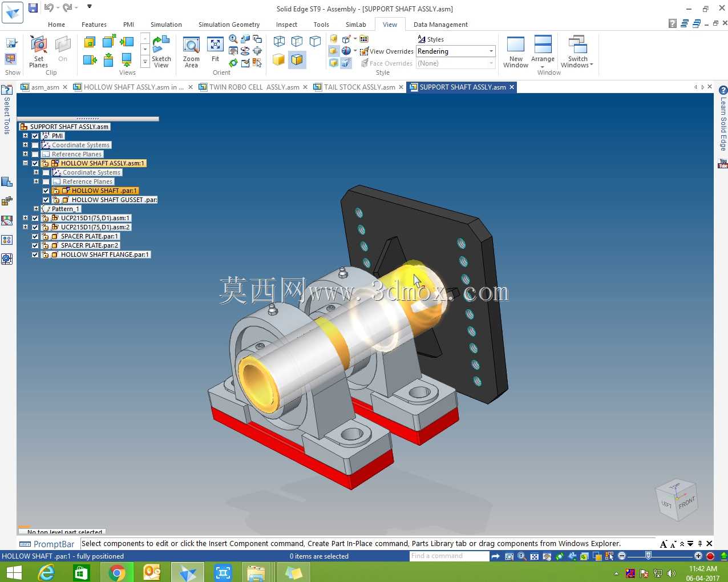Uncheck the HOLLOW SHAFT .par:1 checkbox

(46, 191)
